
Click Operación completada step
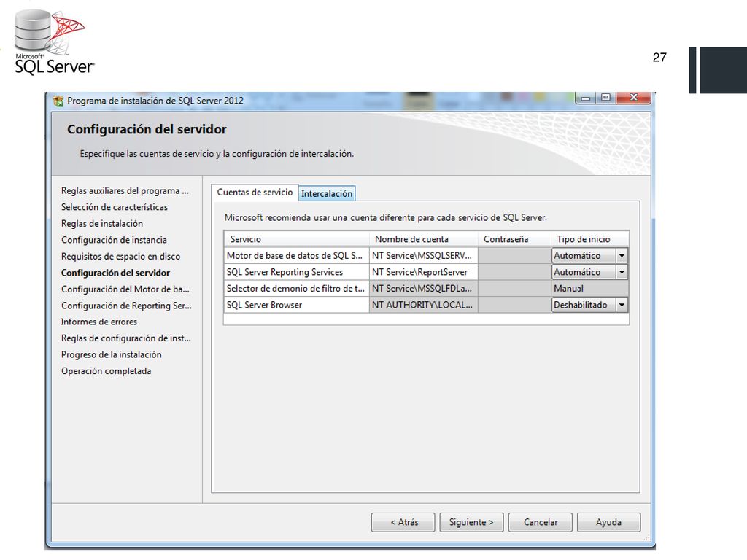[x=107, y=371]
